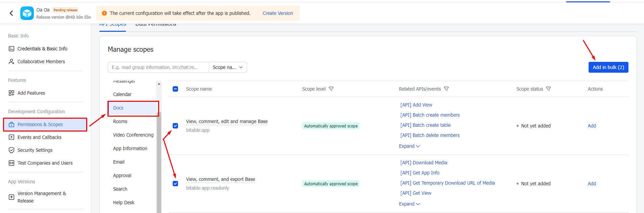Viewport: 644px width, 213px height.
Task: Select the Calendar scope category
Action: click(122, 94)
